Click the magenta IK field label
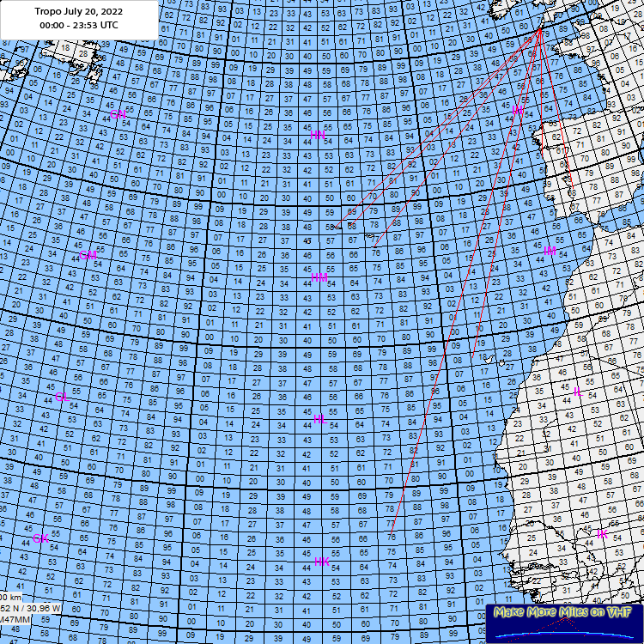Screen dimensions: 644x644 (602, 534)
